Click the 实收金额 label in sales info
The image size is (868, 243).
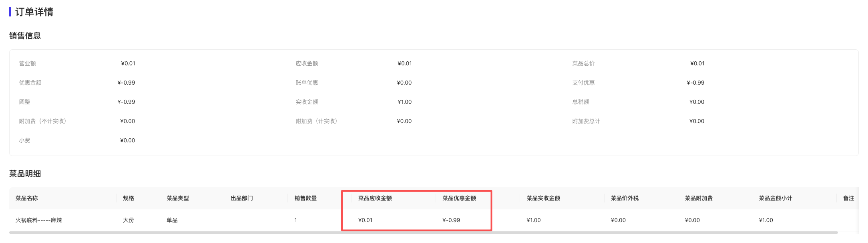(x=307, y=102)
